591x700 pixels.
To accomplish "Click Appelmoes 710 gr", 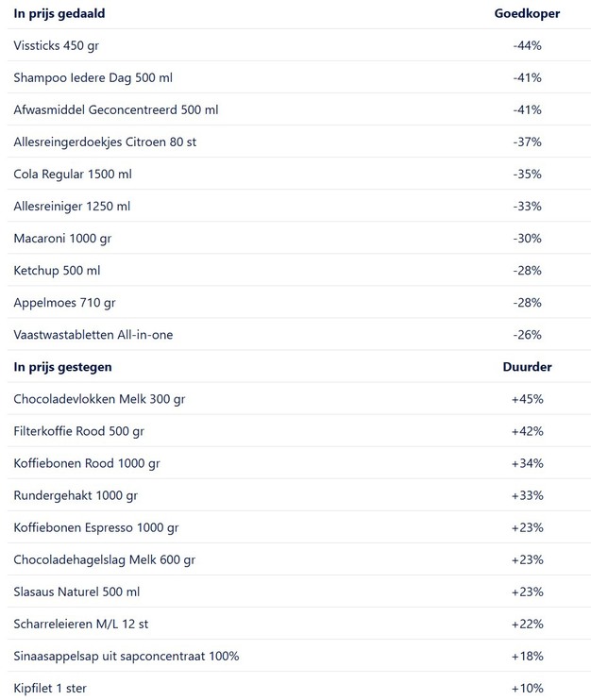I will 64,302.
